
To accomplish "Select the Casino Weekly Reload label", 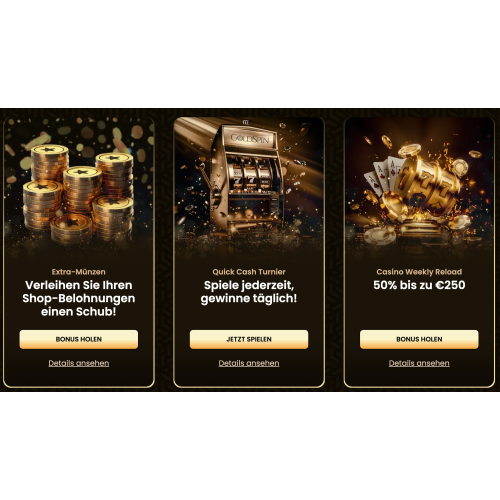I will click(x=419, y=272).
